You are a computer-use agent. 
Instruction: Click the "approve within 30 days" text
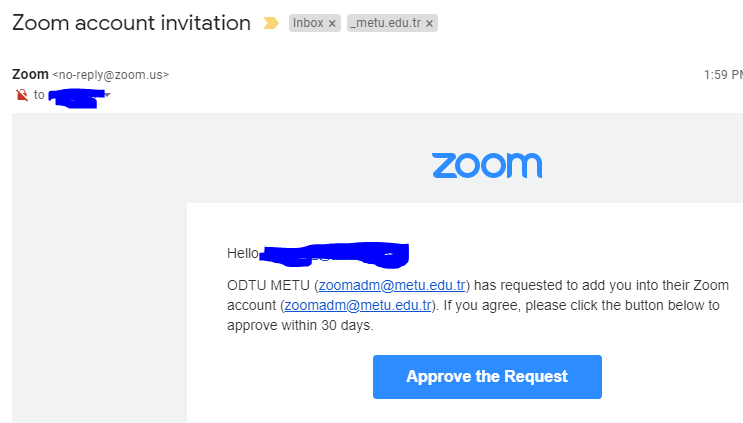point(300,325)
